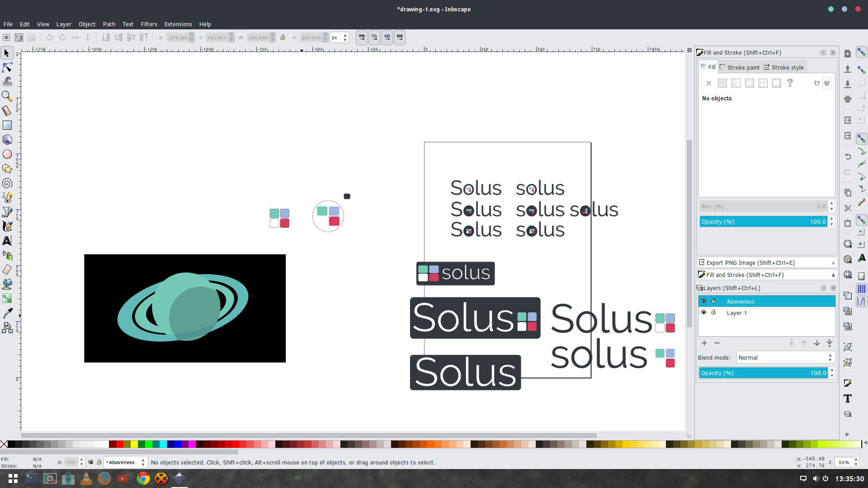Lower the layer to bottom
The width and height of the screenshot is (868, 488).
(x=830, y=343)
